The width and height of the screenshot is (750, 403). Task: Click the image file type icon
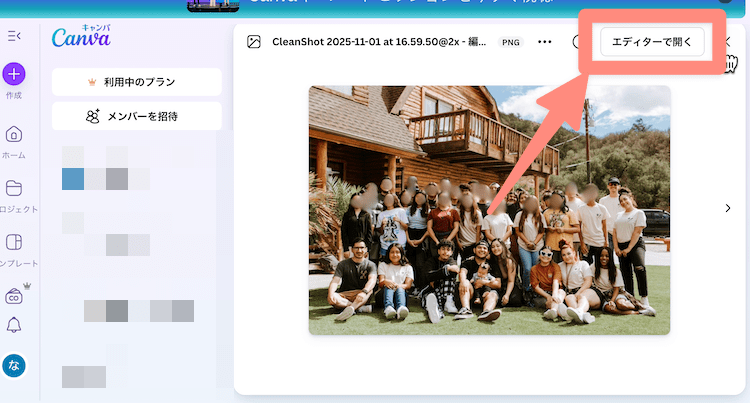[254, 42]
